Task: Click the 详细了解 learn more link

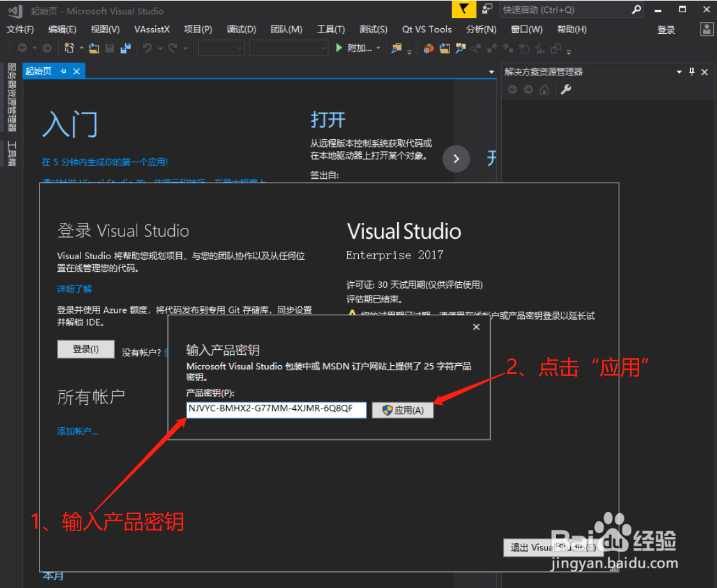Action: [74, 289]
